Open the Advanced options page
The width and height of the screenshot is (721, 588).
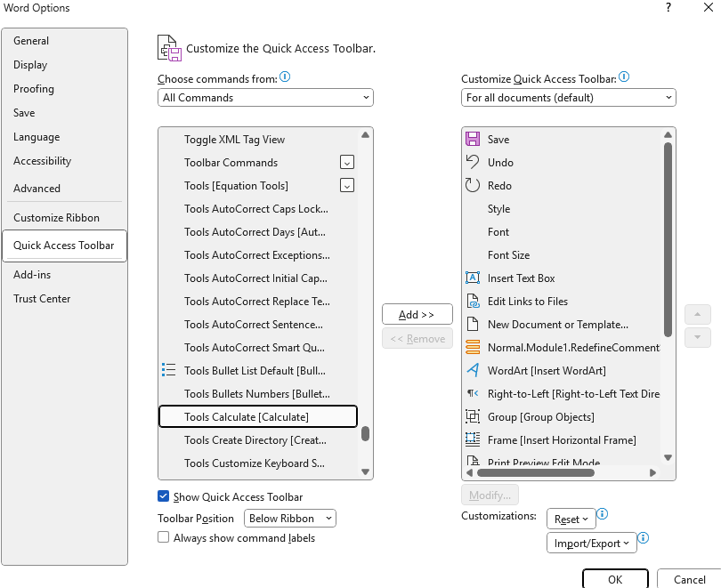pyautogui.click(x=64, y=189)
